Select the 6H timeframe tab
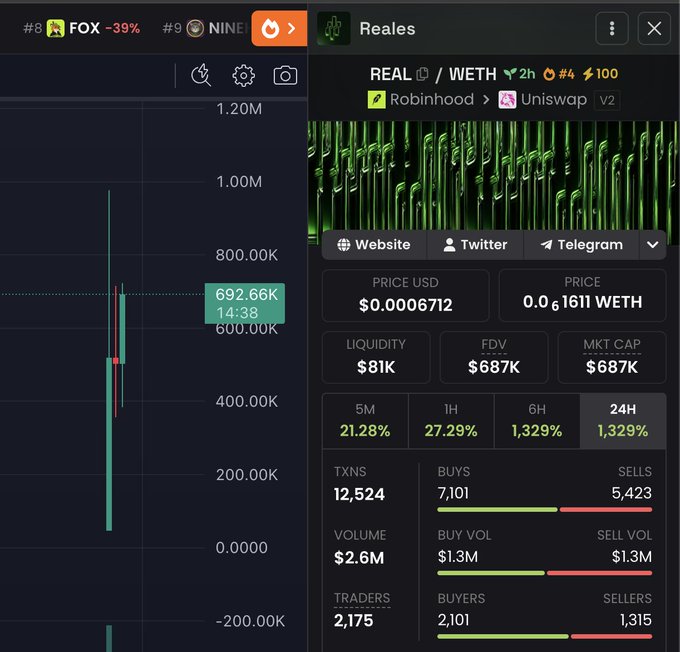680x652 pixels. click(x=537, y=420)
